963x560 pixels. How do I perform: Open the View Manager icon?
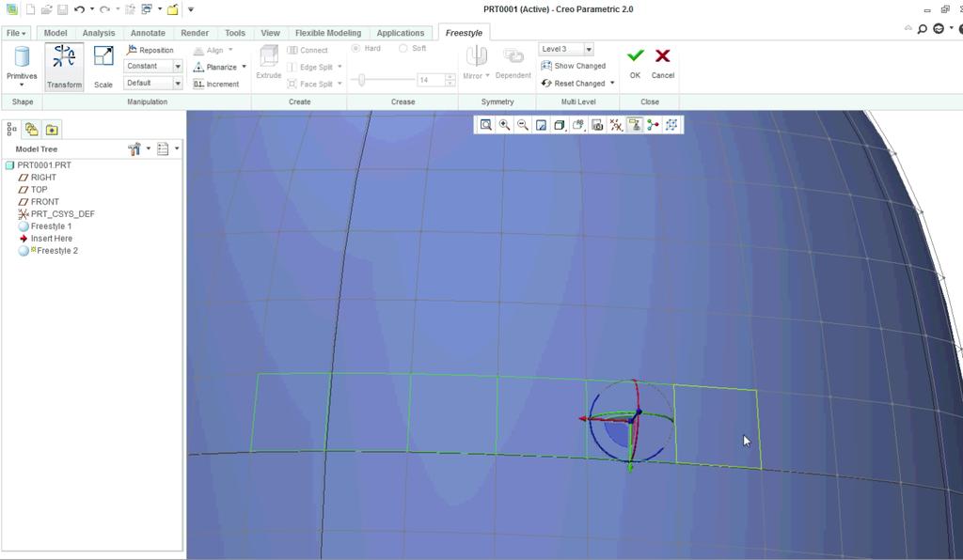tap(597, 125)
